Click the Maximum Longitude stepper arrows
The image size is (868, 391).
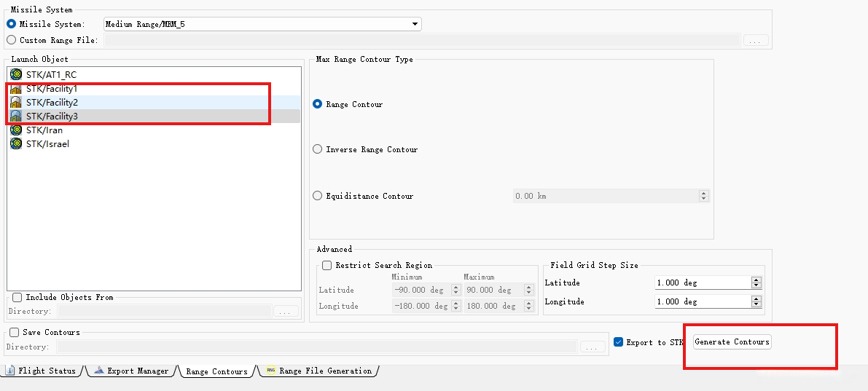pos(529,306)
